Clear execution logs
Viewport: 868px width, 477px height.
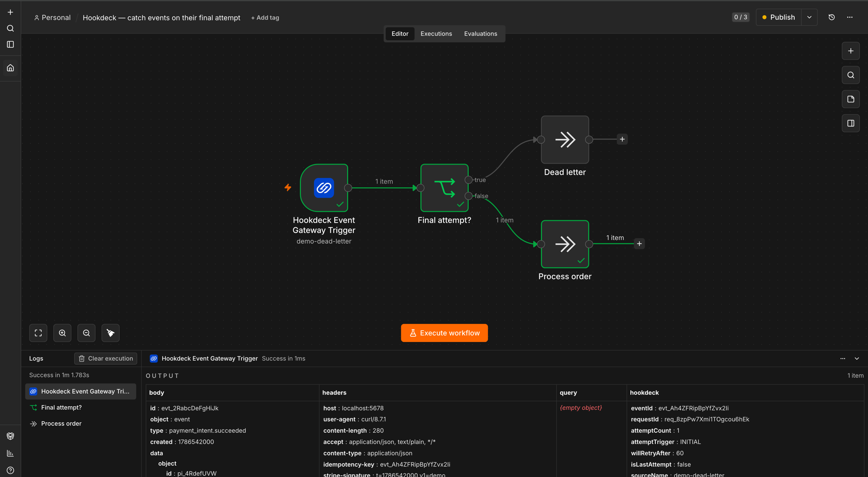106,359
